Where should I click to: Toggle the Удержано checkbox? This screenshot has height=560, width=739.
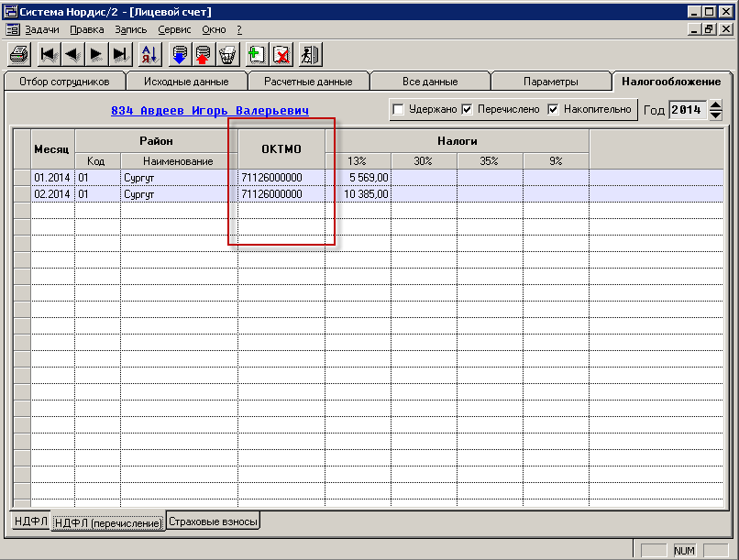(398, 109)
